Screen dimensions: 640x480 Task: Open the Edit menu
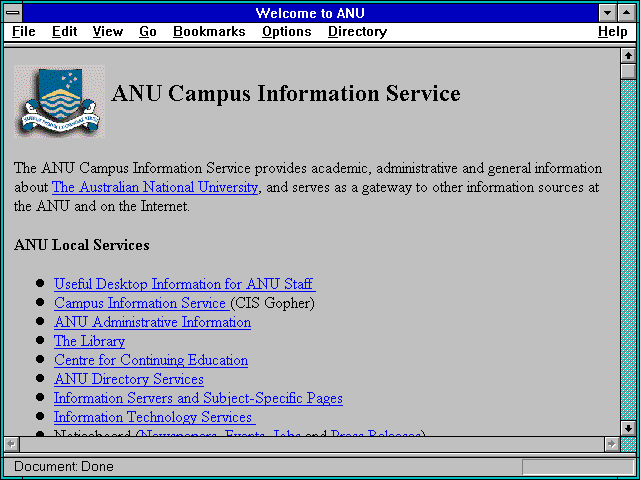pos(64,31)
